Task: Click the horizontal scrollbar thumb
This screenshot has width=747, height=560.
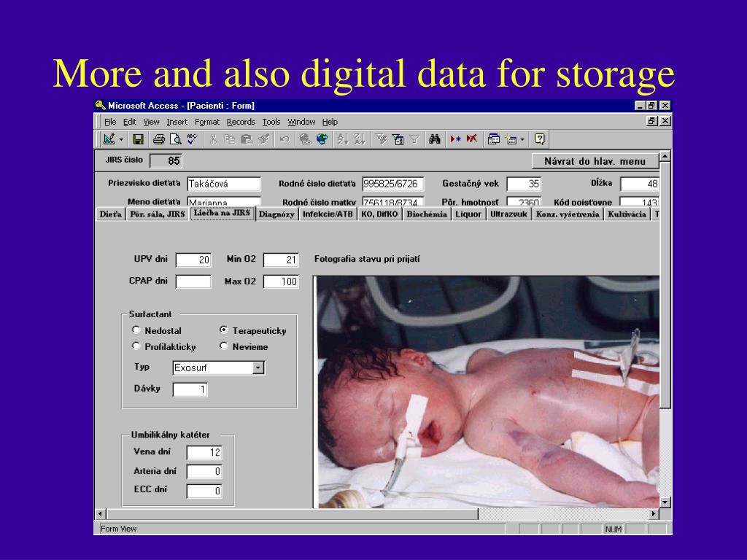Action: pos(293,514)
